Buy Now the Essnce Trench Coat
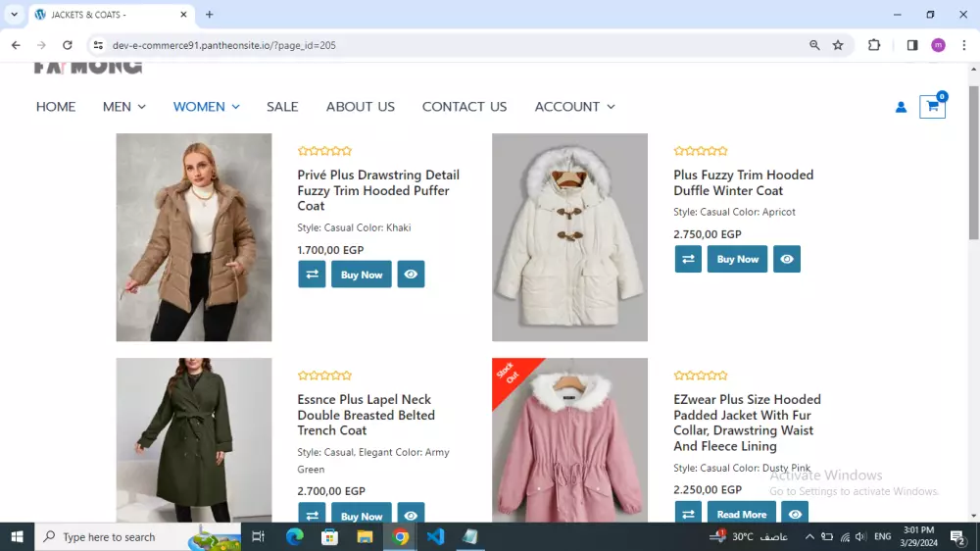 (362, 514)
